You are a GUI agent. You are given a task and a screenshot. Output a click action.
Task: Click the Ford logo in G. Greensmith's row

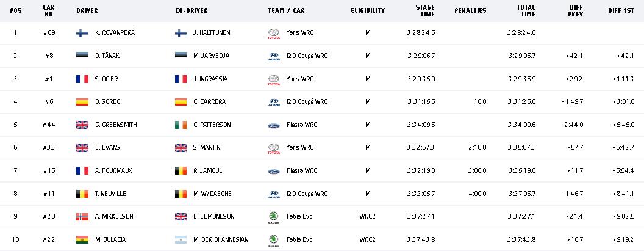(274, 126)
